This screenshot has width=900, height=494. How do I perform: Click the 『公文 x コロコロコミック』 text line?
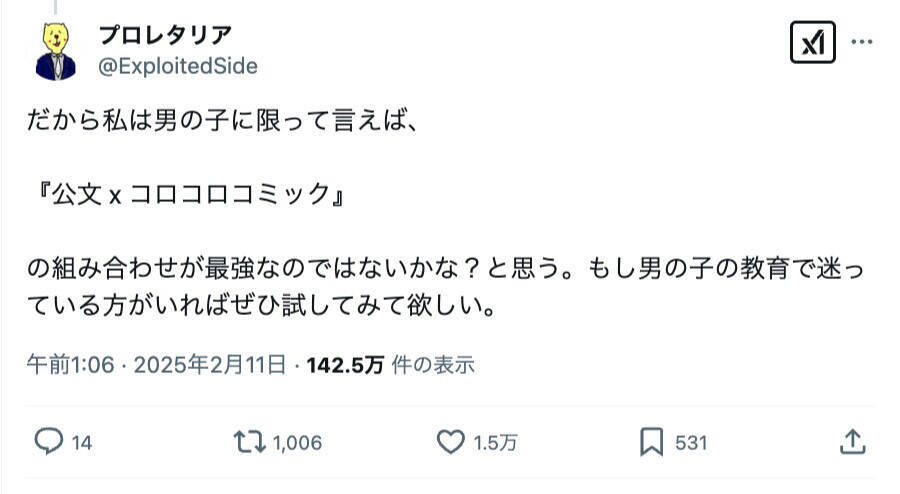[x=187, y=195]
